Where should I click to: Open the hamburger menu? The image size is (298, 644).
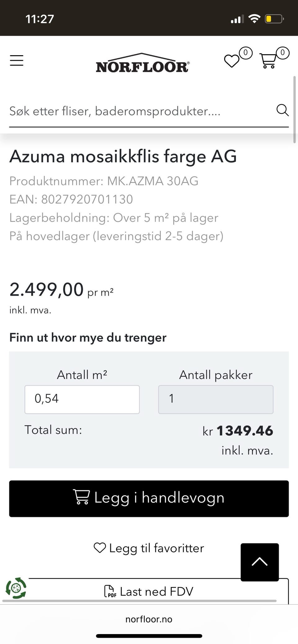point(16,60)
